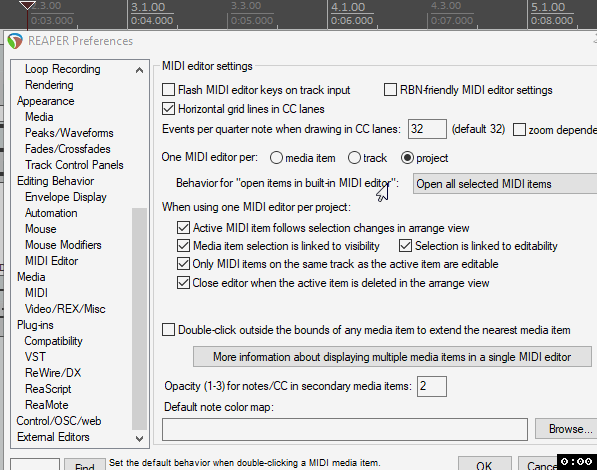The height and width of the screenshot is (470, 597).
Task: Uncheck Horizontal grid lines in CC lanes
Action: point(168,109)
